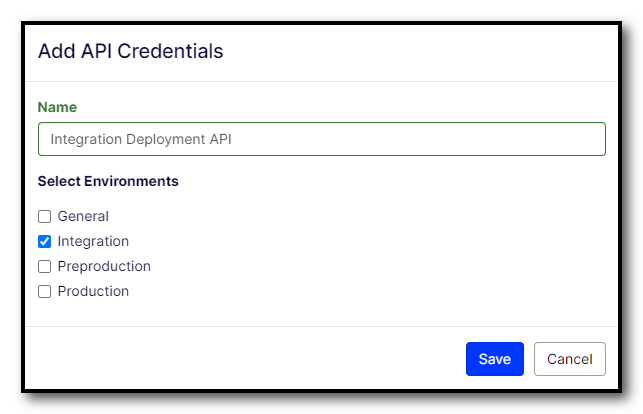
Task: Save the new API credentials
Action: point(494,359)
